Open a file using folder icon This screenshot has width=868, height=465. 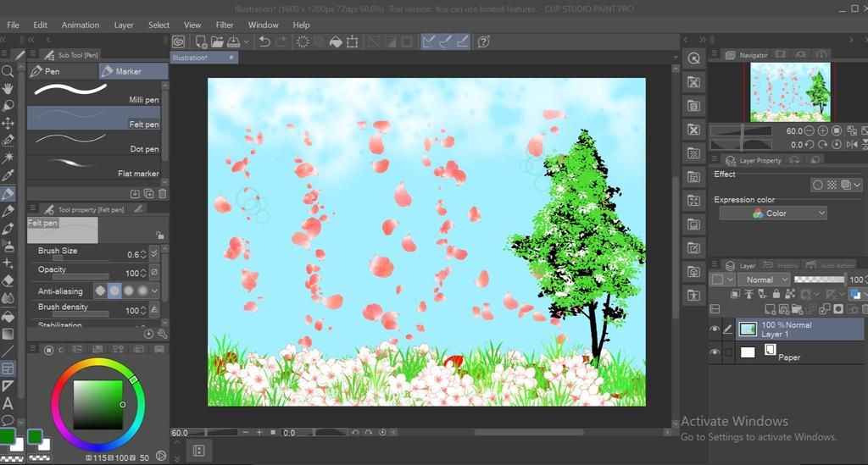click(217, 42)
